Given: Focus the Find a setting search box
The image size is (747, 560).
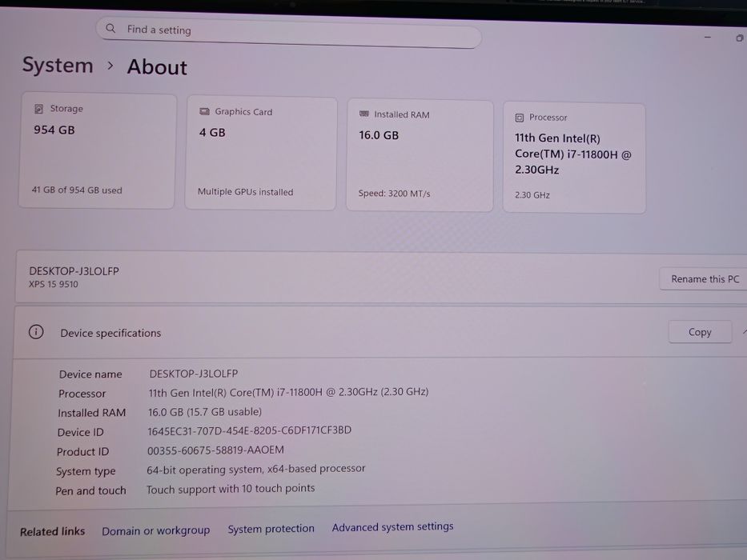Looking at the screenshot, I should click(x=289, y=32).
